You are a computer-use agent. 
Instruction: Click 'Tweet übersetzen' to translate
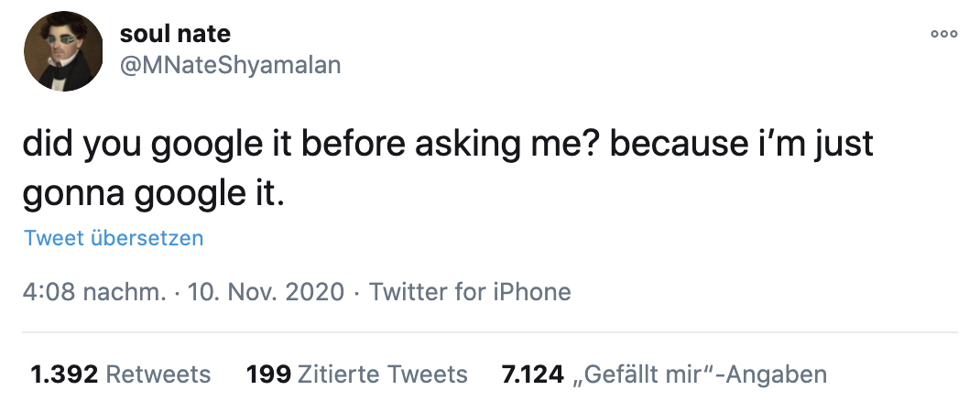pyautogui.click(x=114, y=238)
